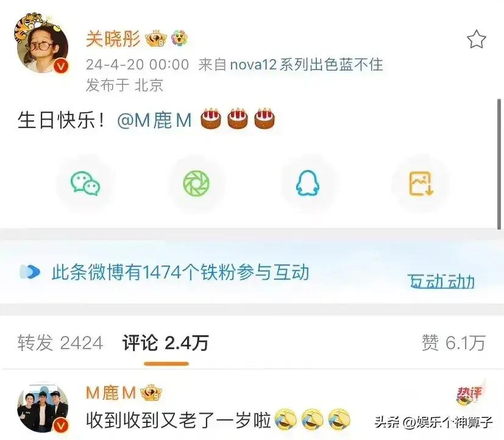Tap the crown membership badge beside 关晓彤
The height and width of the screenshot is (440, 504).
(x=156, y=39)
